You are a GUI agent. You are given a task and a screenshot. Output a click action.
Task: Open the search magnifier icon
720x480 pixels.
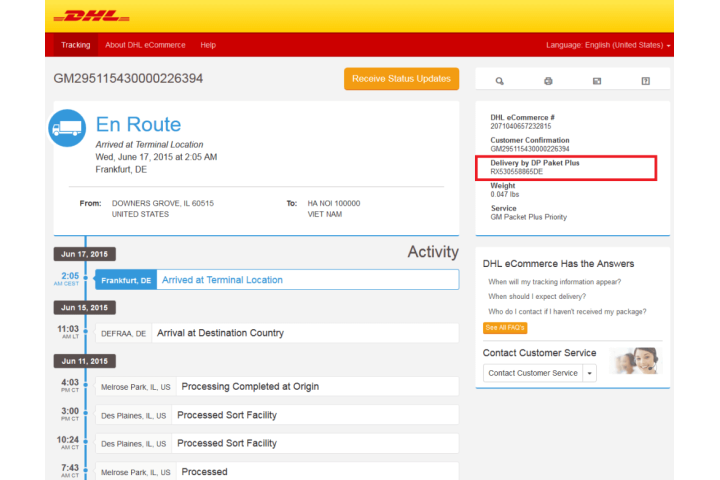click(x=500, y=81)
